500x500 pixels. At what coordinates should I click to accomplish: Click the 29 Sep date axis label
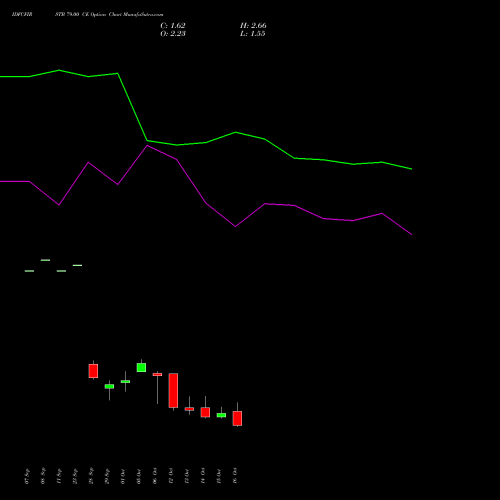click(x=107, y=476)
